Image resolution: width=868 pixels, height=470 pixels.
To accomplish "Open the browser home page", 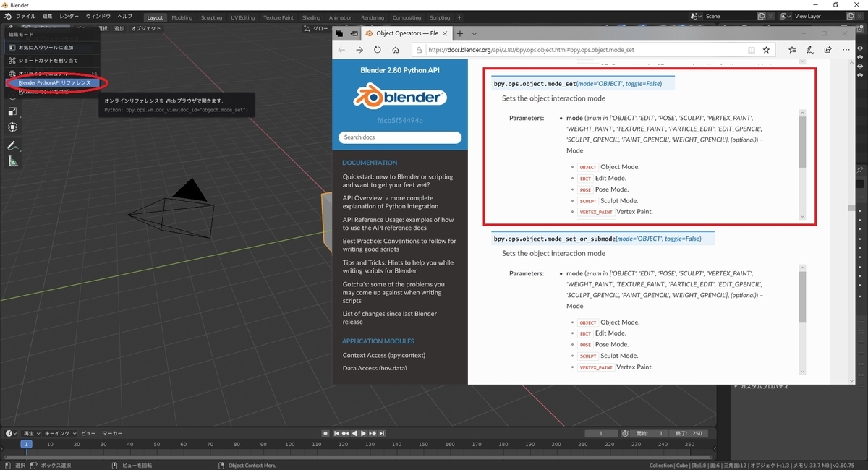I will tap(396, 50).
